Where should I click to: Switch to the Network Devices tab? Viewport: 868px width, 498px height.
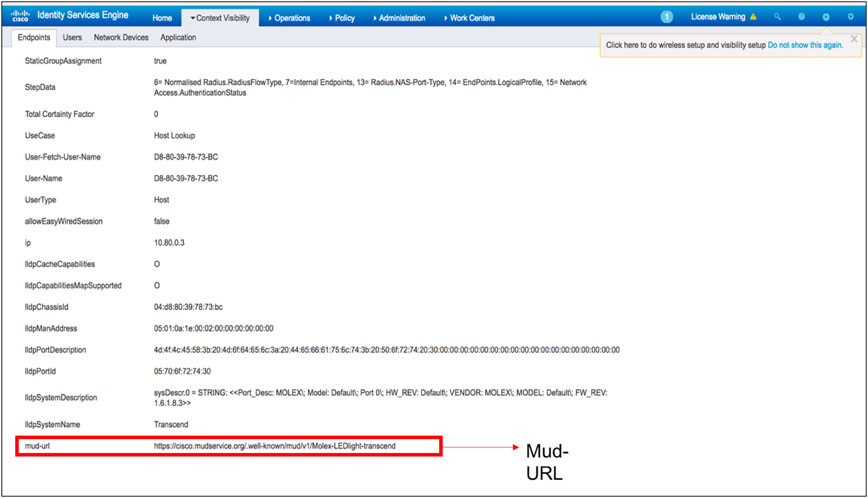click(x=121, y=38)
